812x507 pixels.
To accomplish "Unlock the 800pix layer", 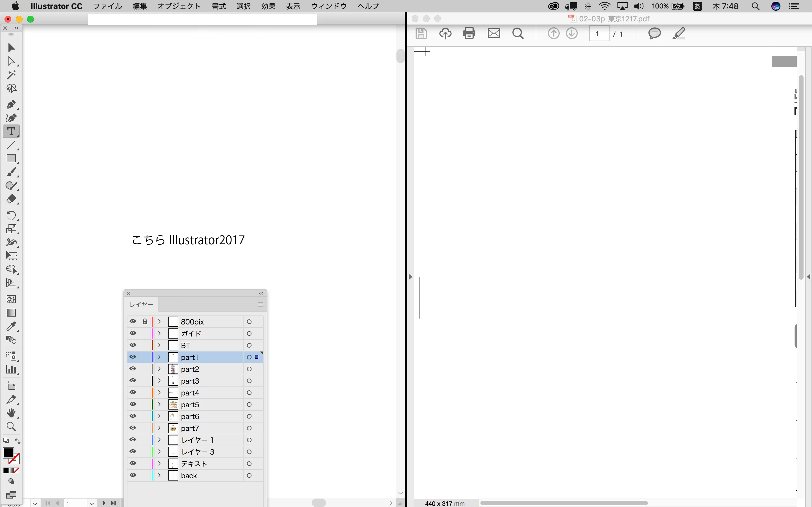I will point(145,322).
